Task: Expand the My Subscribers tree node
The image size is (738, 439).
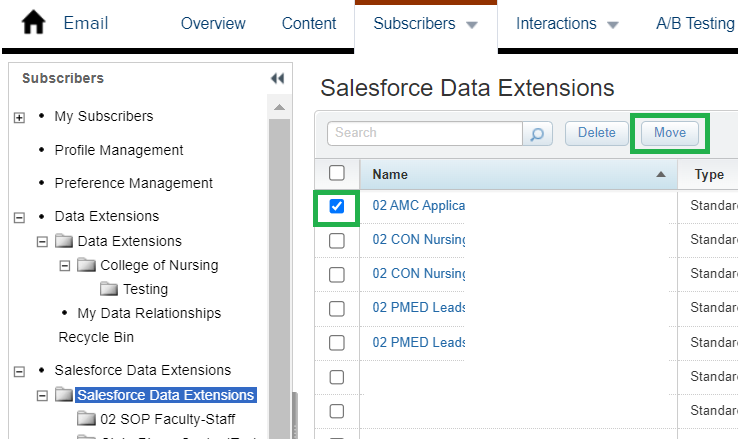Action: [x=19, y=118]
